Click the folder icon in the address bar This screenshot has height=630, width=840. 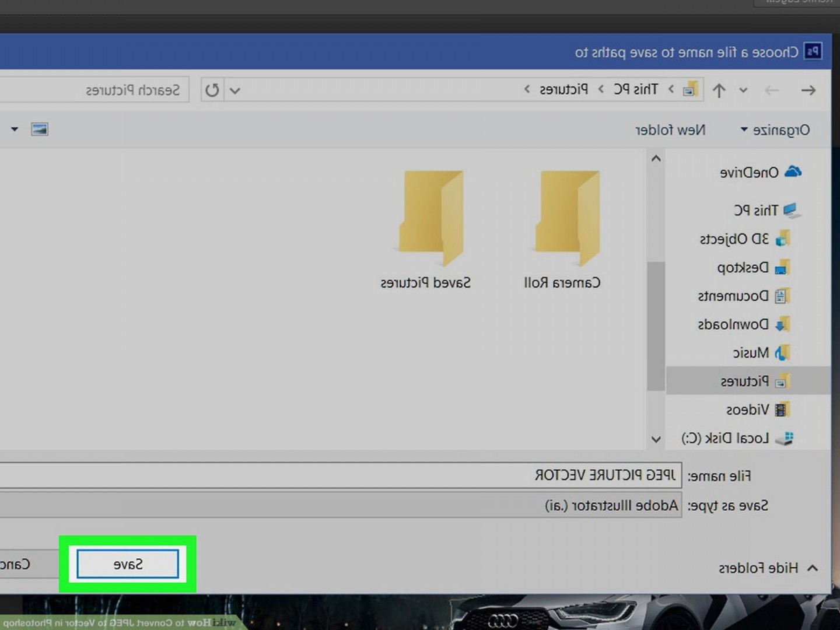[691, 89]
